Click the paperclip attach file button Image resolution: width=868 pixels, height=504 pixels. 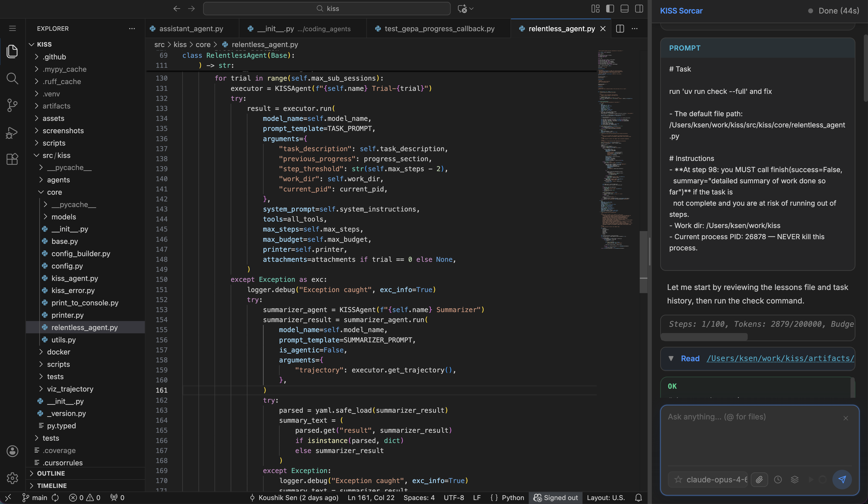coord(759,480)
